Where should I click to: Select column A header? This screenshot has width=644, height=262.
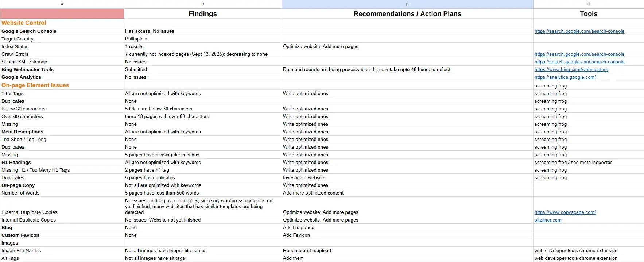[x=62, y=4]
